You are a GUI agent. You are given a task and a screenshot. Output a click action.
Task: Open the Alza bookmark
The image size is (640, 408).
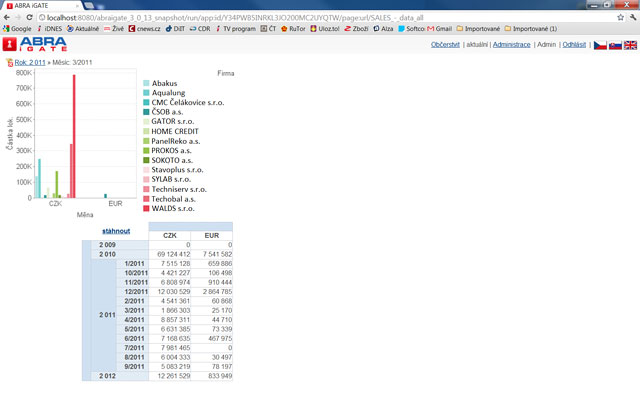click(x=383, y=29)
